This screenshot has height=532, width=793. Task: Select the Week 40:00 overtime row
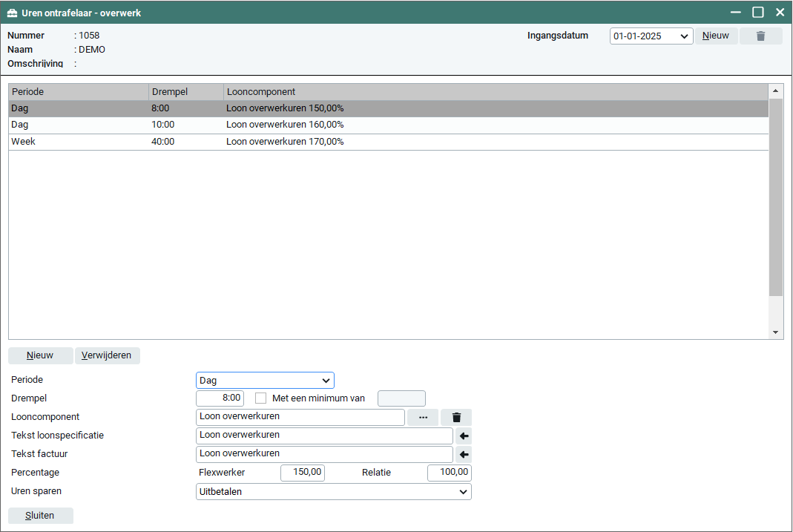pyautogui.click(x=297, y=142)
